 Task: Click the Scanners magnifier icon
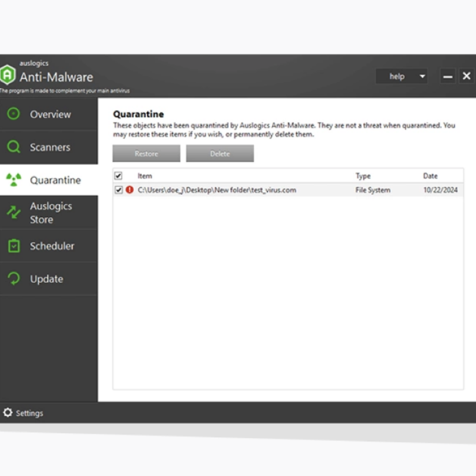[13, 147]
